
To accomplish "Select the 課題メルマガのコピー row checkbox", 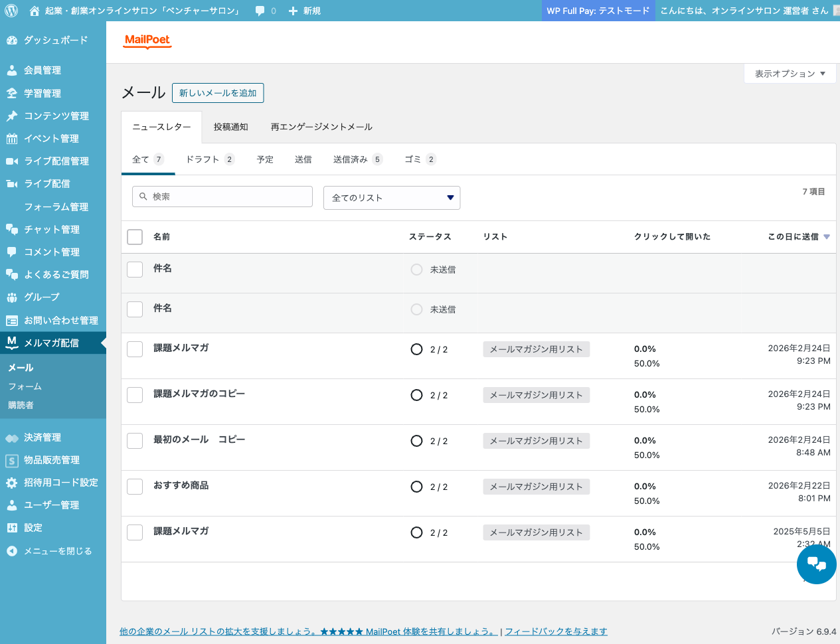I will coord(135,395).
